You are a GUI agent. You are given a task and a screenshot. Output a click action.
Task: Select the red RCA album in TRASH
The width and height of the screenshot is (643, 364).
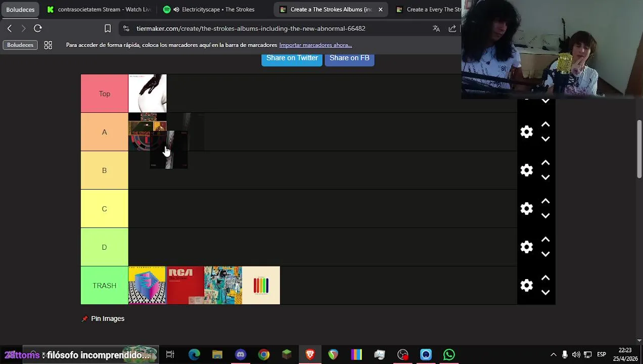click(x=186, y=286)
